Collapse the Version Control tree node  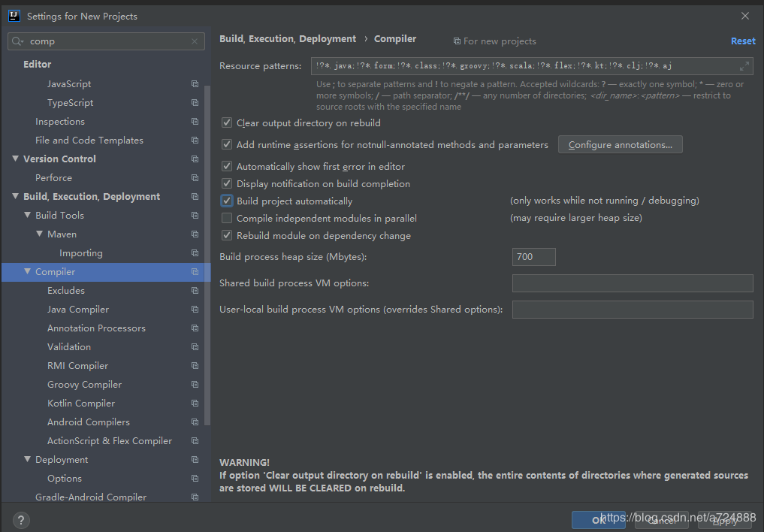coord(15,159)
